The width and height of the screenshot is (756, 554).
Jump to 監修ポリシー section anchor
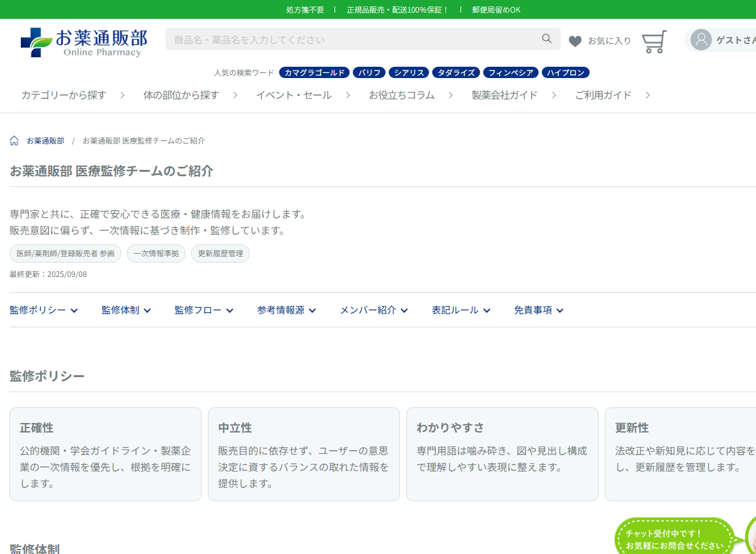43,310
